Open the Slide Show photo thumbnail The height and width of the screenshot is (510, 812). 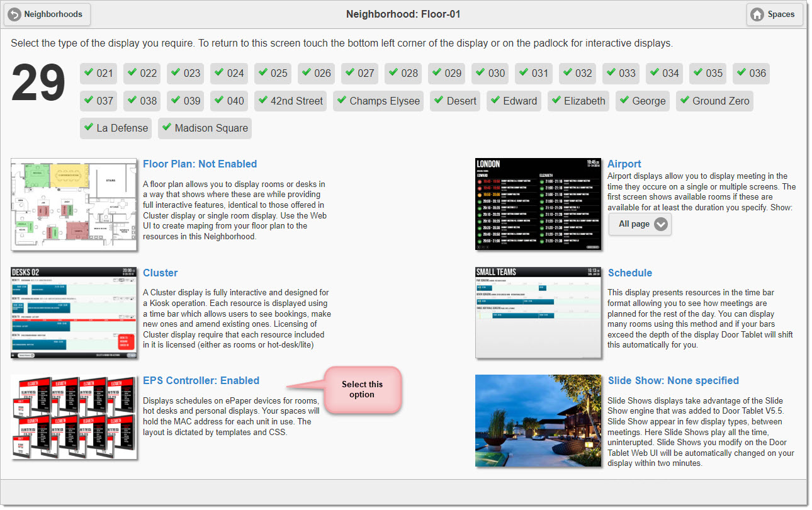(538, 421)
